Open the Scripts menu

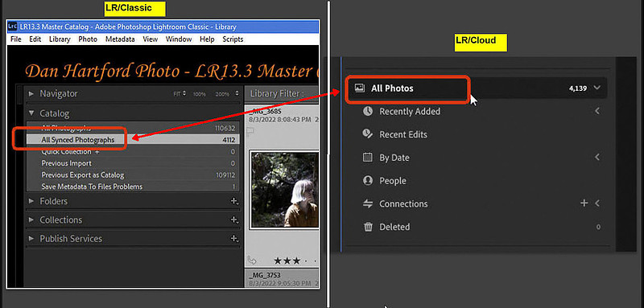[x=233, y=39]
